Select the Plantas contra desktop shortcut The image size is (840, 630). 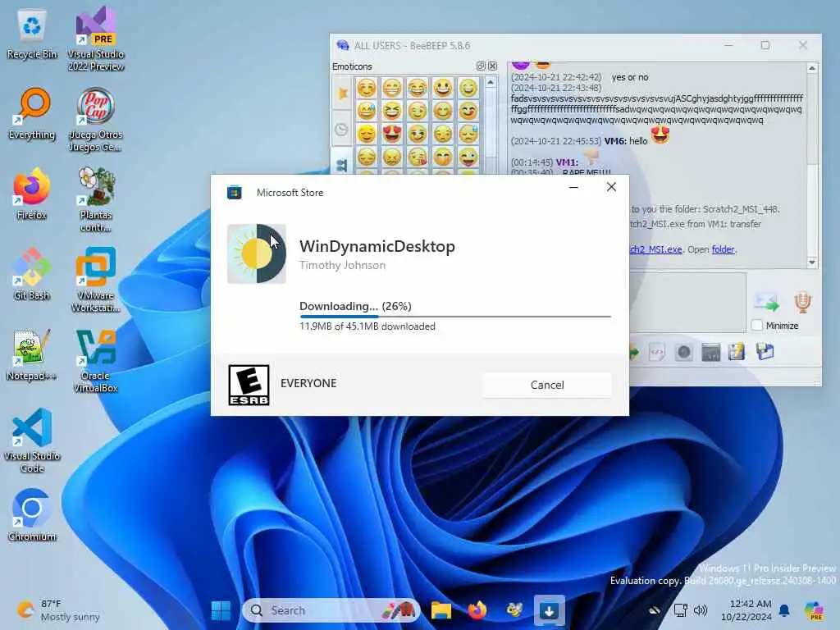(96, 200)
